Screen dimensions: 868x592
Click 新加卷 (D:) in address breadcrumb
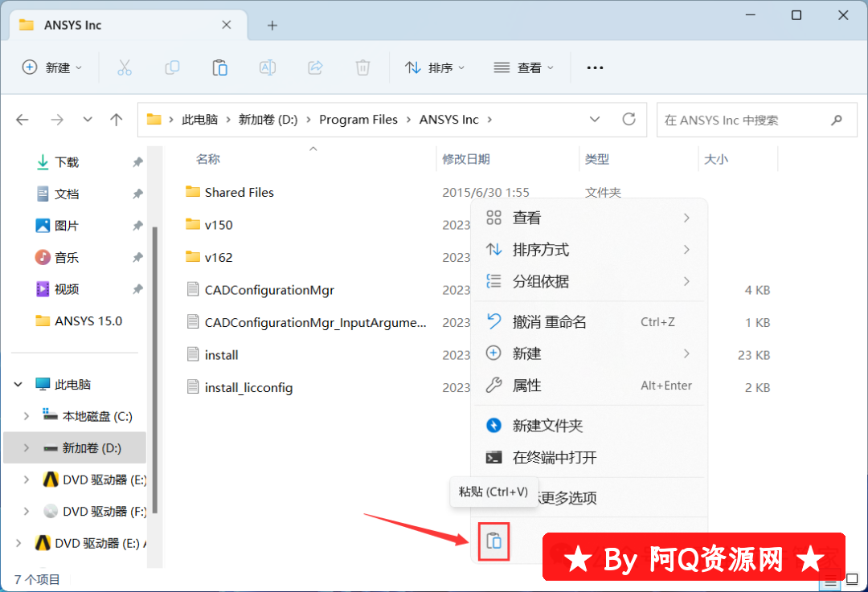point(268,120)
